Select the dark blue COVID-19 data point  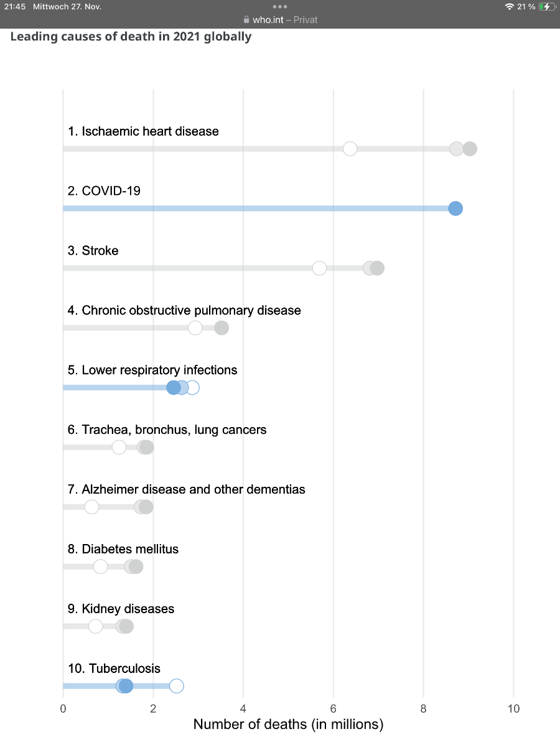(455, 209)
